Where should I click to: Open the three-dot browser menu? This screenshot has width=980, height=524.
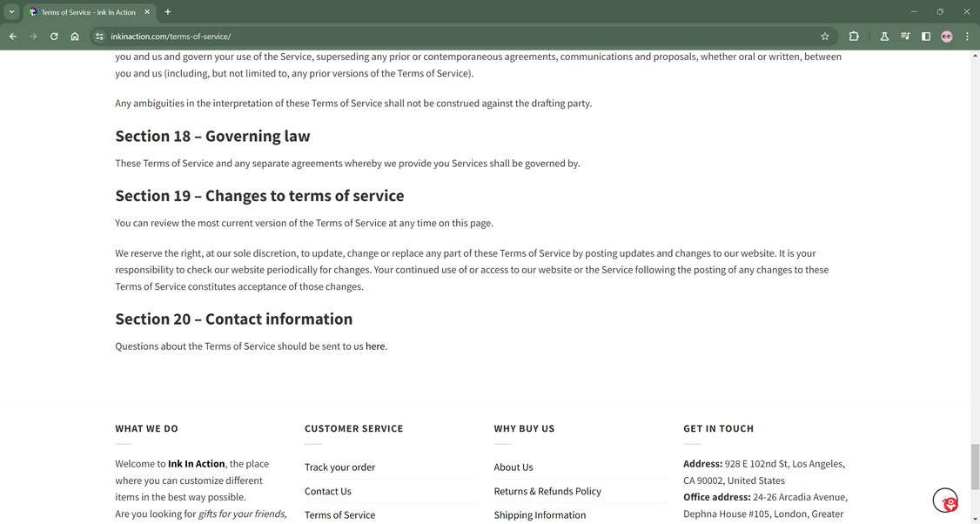(x=966, y=37)
